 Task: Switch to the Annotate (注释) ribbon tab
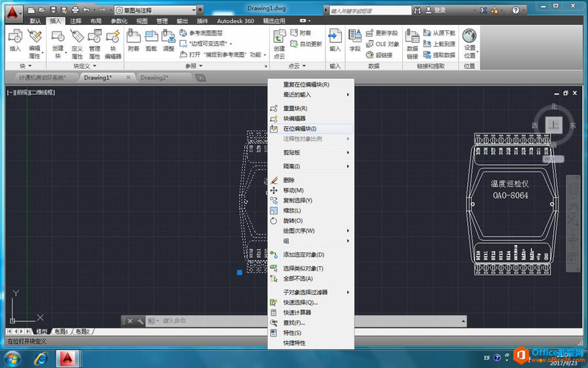click(75, 21)
